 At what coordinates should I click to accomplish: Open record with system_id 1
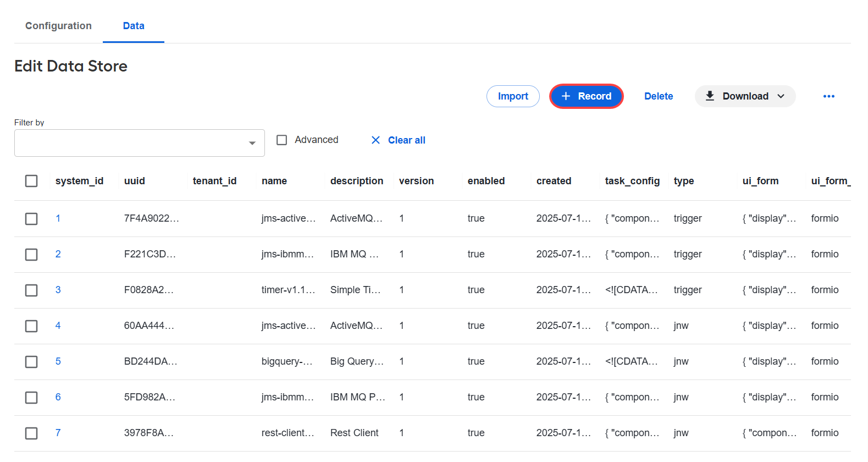point(58,218)
